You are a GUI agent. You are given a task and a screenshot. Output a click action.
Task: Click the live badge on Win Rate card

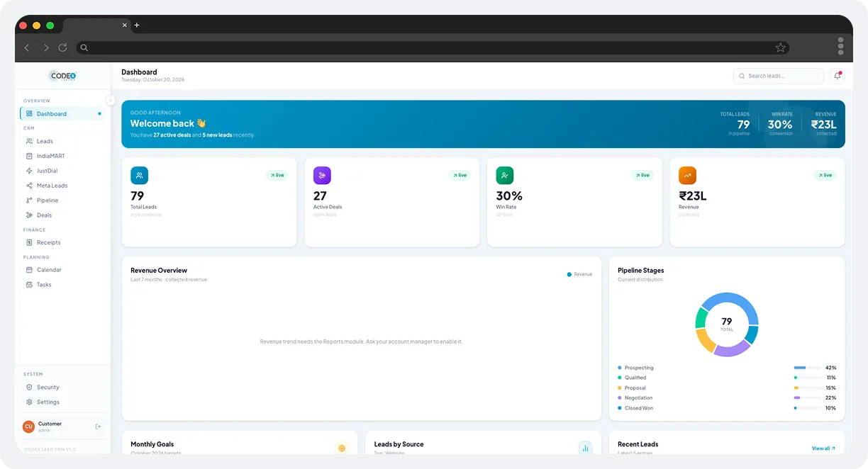[642, 175]
